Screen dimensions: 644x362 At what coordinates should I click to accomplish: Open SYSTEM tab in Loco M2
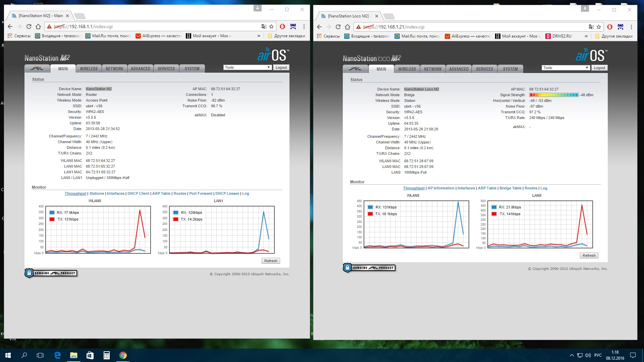[x=511, y=69]
